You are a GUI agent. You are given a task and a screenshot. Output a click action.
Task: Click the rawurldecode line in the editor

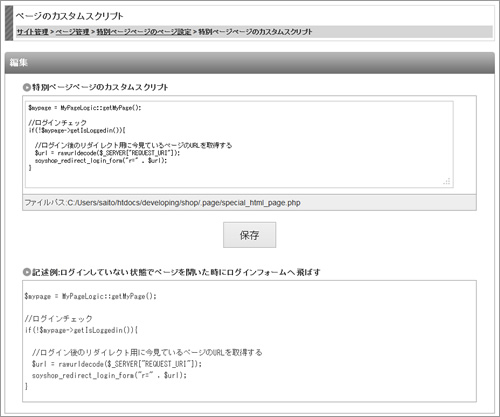pyautogui.click(x=107, y=153)
